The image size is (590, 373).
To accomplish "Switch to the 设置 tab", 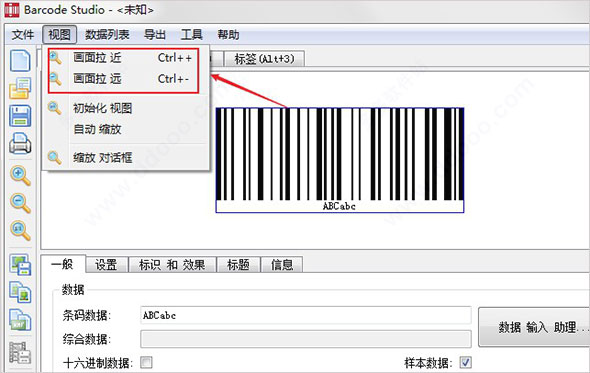I will 106,265.
